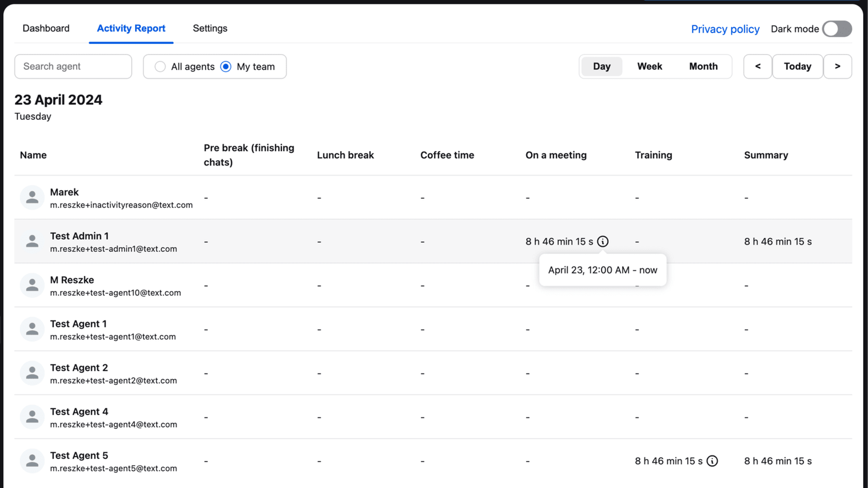Click Test Agent 4 avatar icon
Screen dimensions: 868x488
[33, 418]
